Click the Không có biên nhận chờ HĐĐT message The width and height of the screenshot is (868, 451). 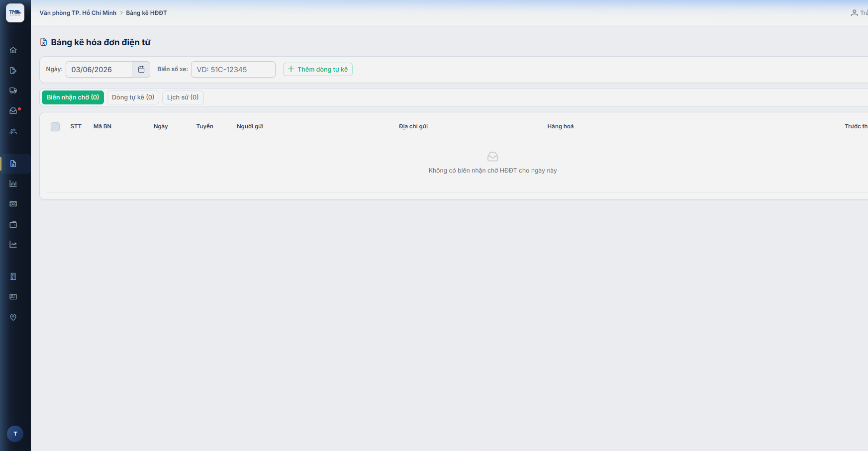tap(493, 171)
